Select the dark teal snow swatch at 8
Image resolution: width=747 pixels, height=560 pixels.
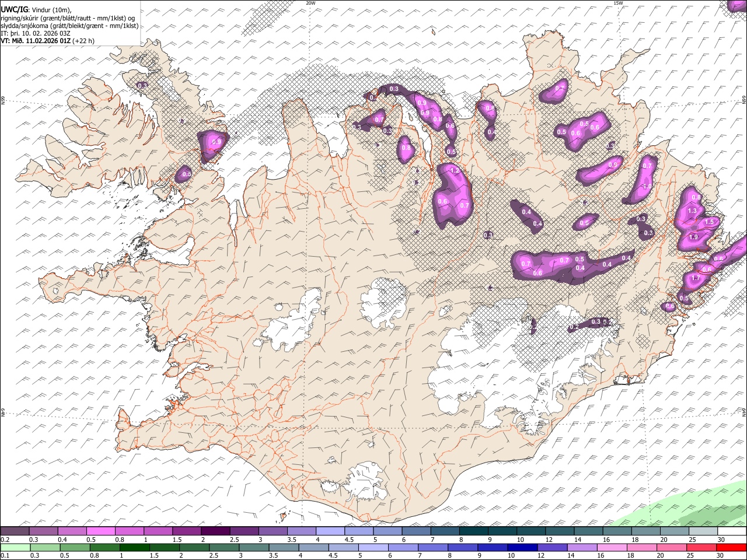click(x=473, y=531)
